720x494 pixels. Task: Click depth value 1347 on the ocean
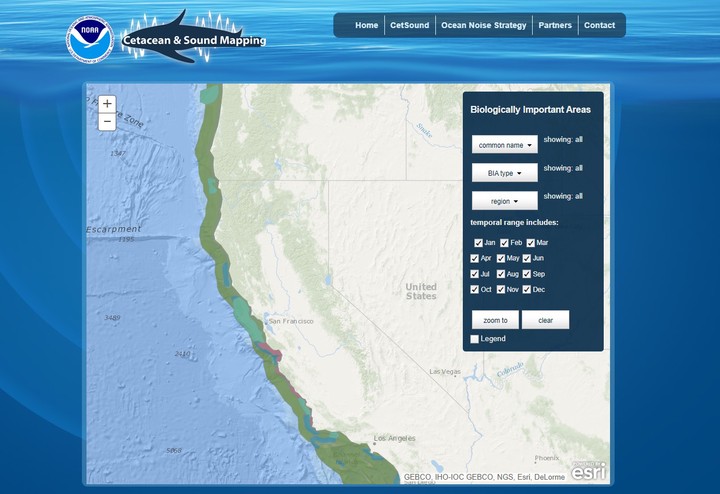pyautogui.click(x=118, y=153)
